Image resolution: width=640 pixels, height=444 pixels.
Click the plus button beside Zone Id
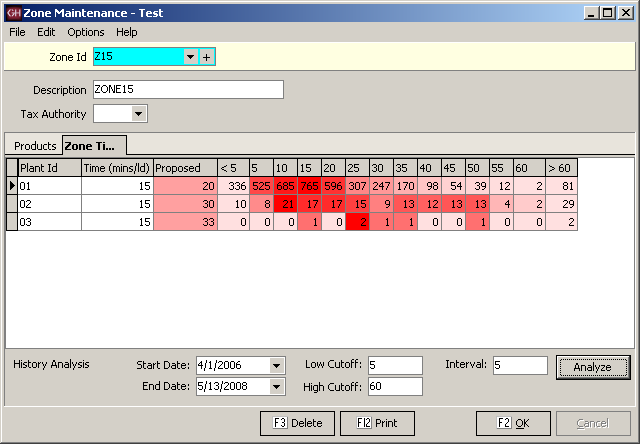[x=207, y=58]
